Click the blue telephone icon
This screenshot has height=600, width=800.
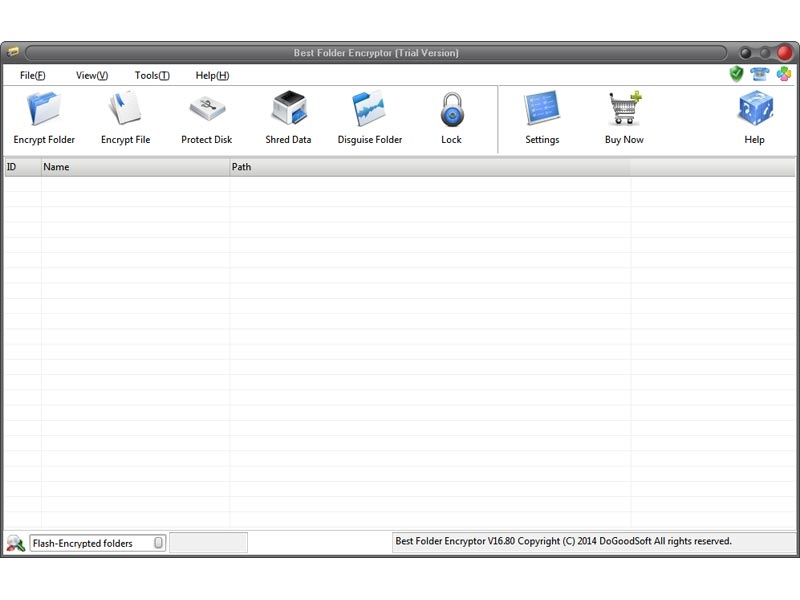760,74
